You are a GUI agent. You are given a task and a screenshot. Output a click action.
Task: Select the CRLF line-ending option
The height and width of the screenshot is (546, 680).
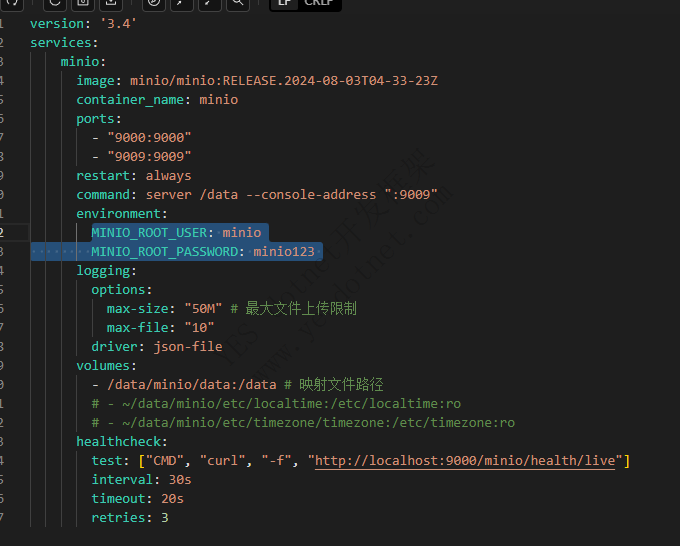(319, 3)
